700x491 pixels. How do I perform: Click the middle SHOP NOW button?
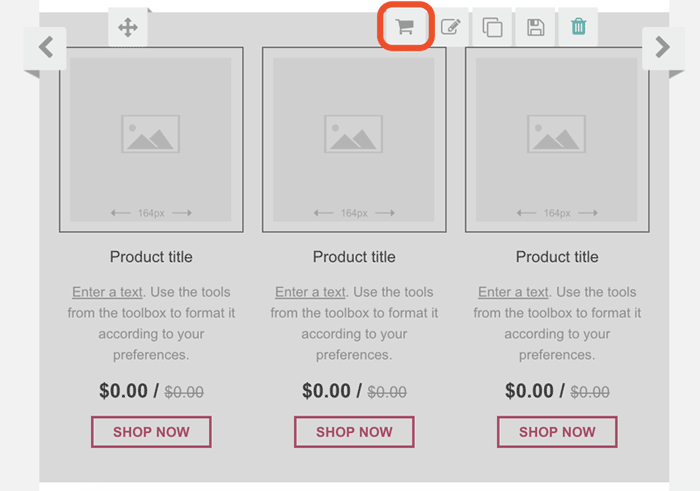click(x=354, y=432)
